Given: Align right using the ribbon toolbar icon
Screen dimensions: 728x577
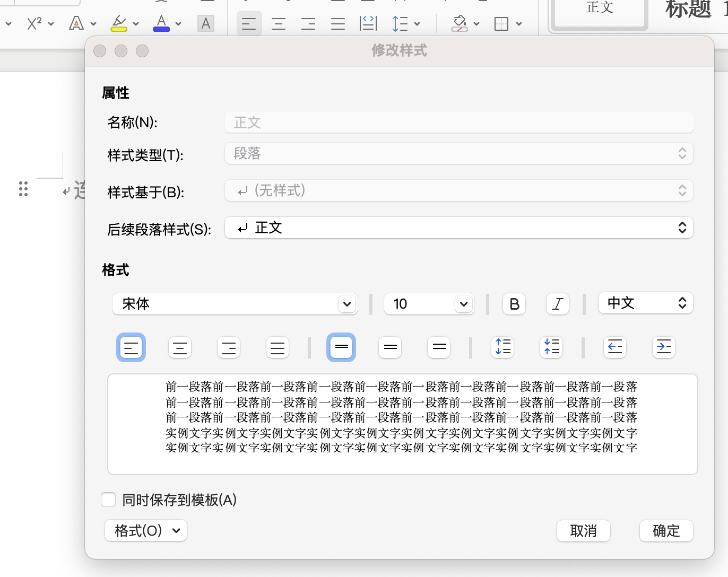Looking at the screenshot, I should (308, 24).
